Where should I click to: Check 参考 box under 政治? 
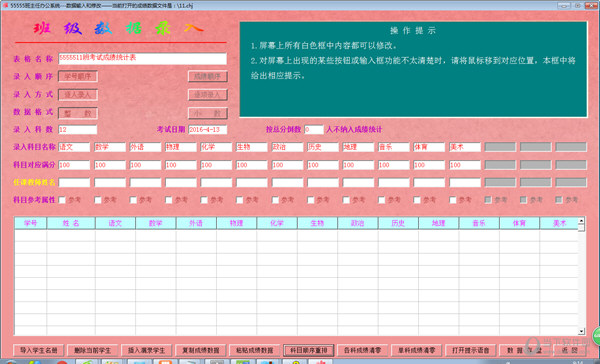(x=275, y=200)
